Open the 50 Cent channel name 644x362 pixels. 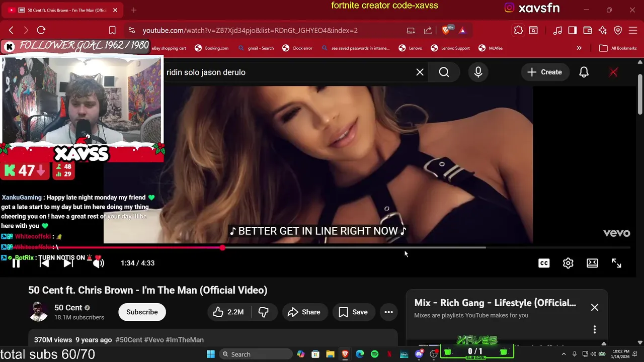click(x=68, y=308)
